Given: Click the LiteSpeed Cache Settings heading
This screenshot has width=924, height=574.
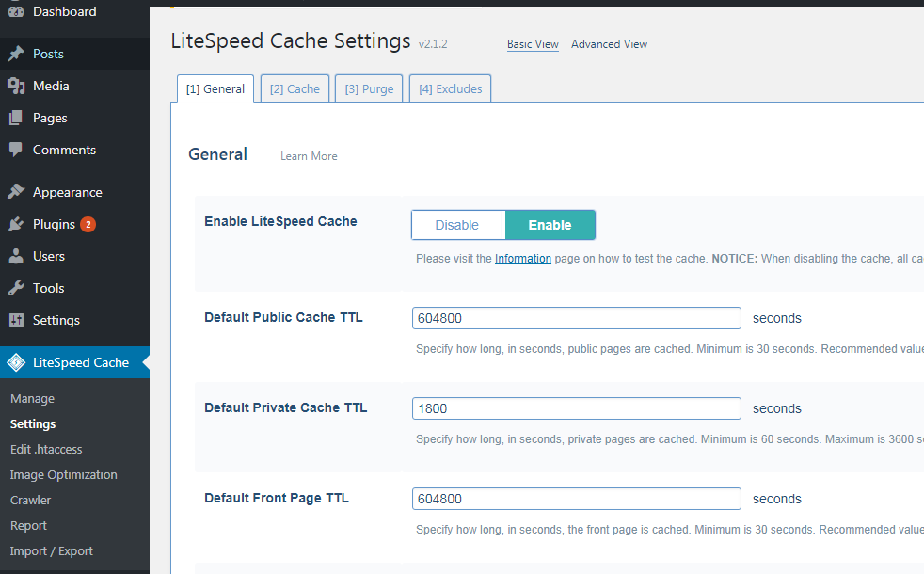Looking at the screenshot, I should click(291, 41).
